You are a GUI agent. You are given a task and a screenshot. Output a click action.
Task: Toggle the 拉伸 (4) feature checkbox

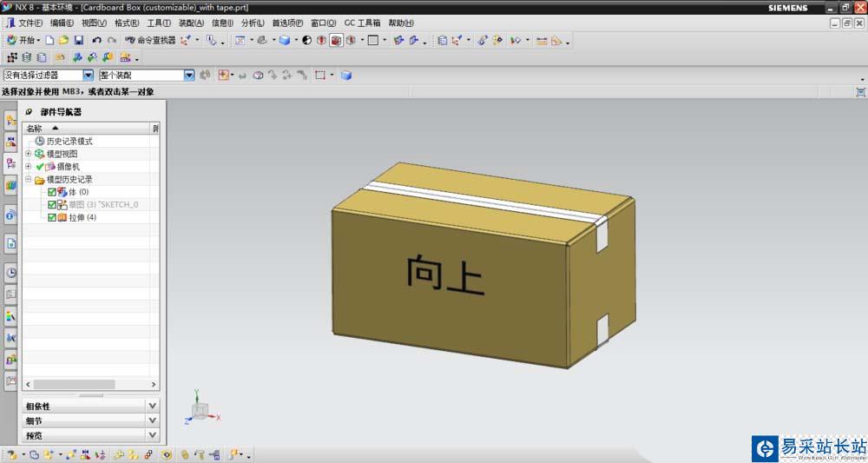(x=51, y=218)
